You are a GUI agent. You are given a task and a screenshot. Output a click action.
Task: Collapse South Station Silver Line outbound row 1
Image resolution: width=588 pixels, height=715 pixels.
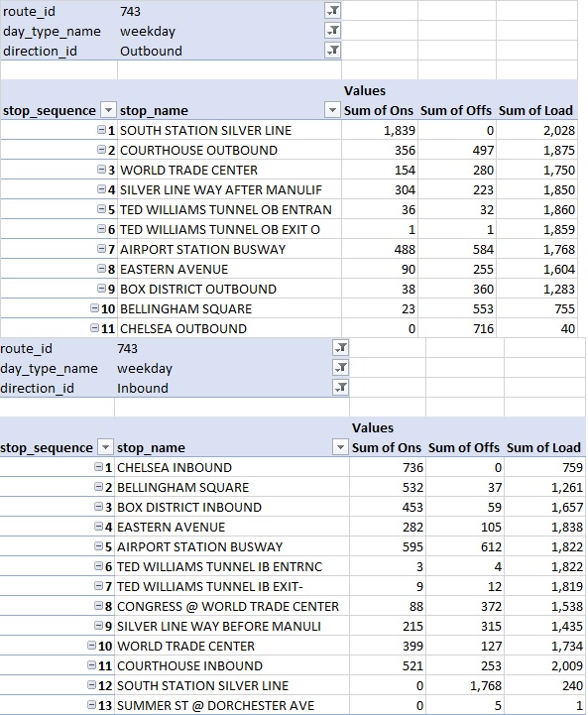pos(102,130)
